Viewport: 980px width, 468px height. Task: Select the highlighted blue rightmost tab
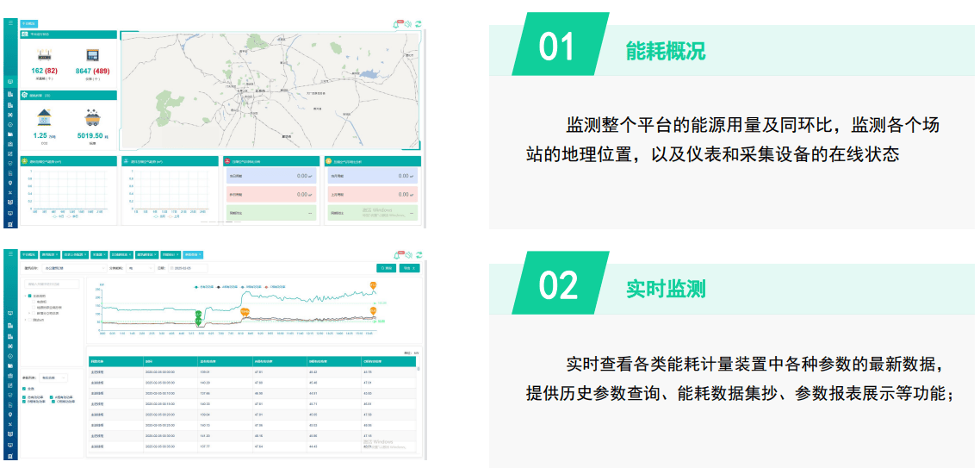[193, 255]
